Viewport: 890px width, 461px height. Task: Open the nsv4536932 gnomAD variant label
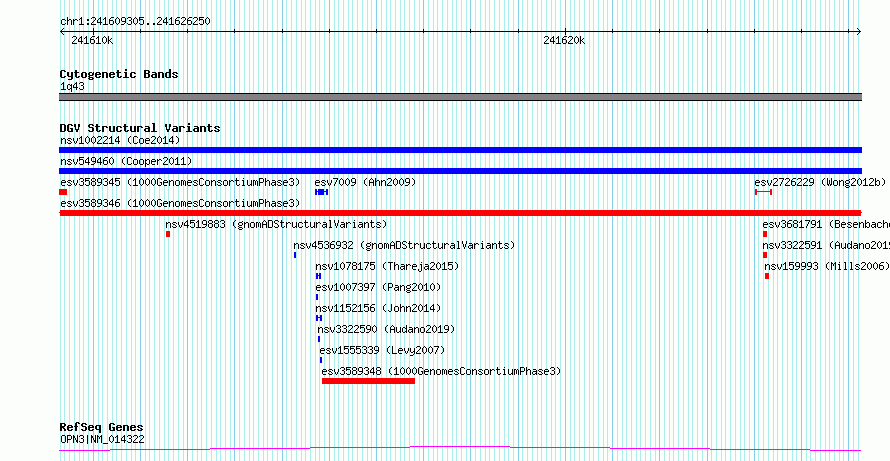coord(404,245)
